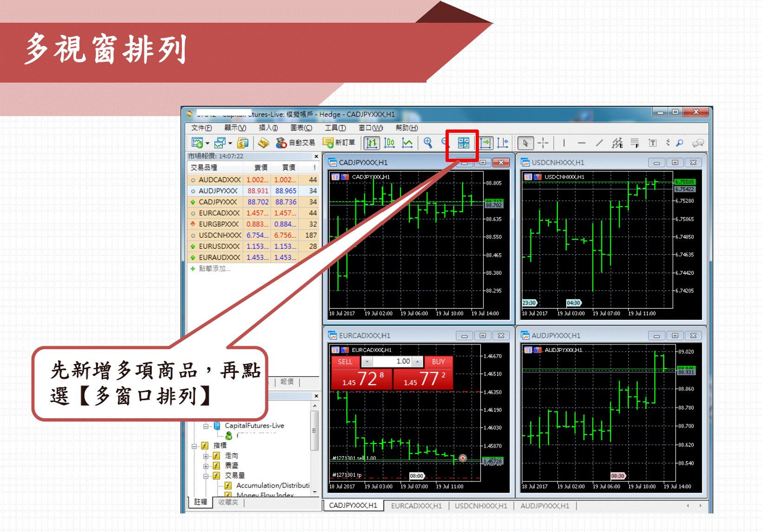The width and height of the screenshot is (762, 532).
Task: Select the arrow cursor tool
Action: (x=525, y=143)
